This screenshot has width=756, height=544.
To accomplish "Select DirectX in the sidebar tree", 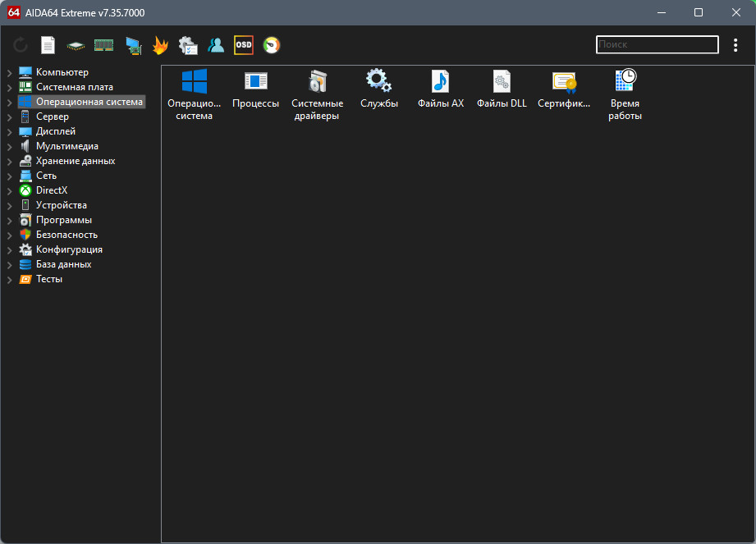I will click(x=52, y=190).
